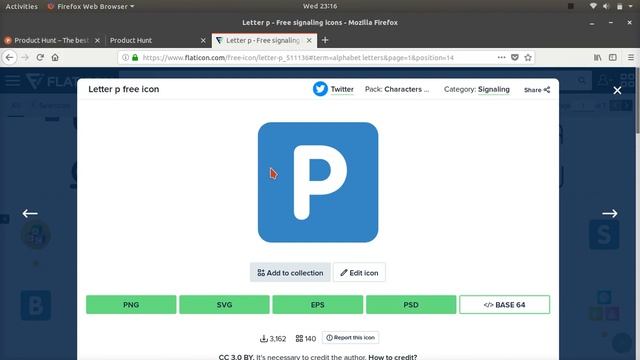Go to the Firefox home page
The width and height of the screenshot is (640, 360).
pos(55,58)
